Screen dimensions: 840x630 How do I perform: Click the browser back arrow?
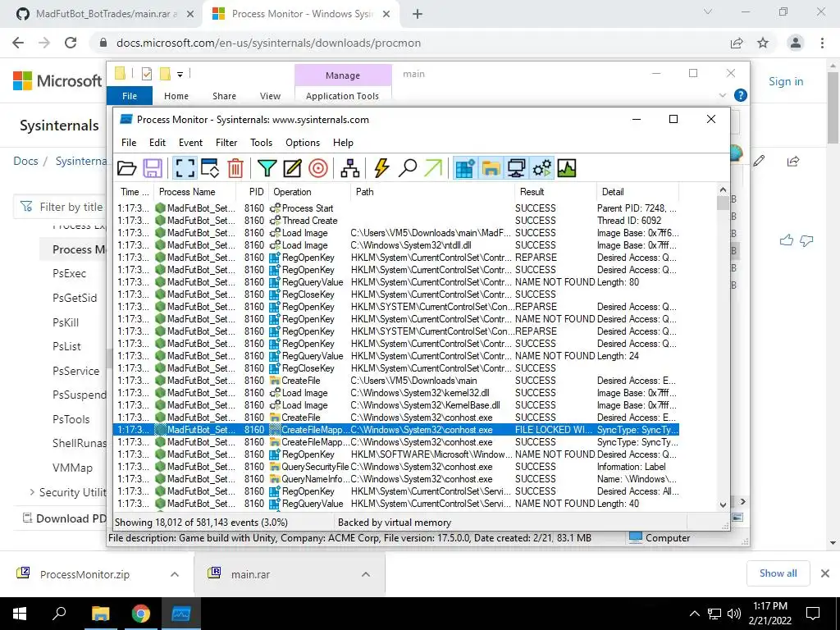[18, 43]
